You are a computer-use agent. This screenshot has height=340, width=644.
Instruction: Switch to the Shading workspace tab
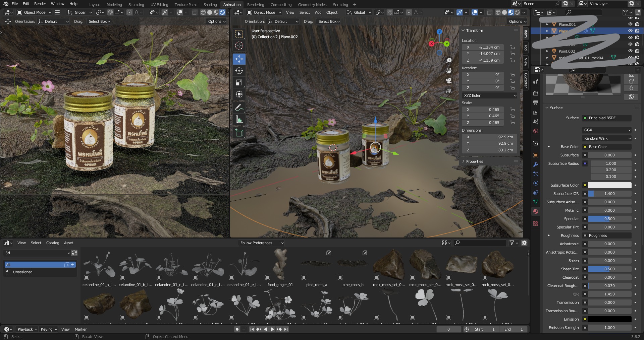(210, 5)
